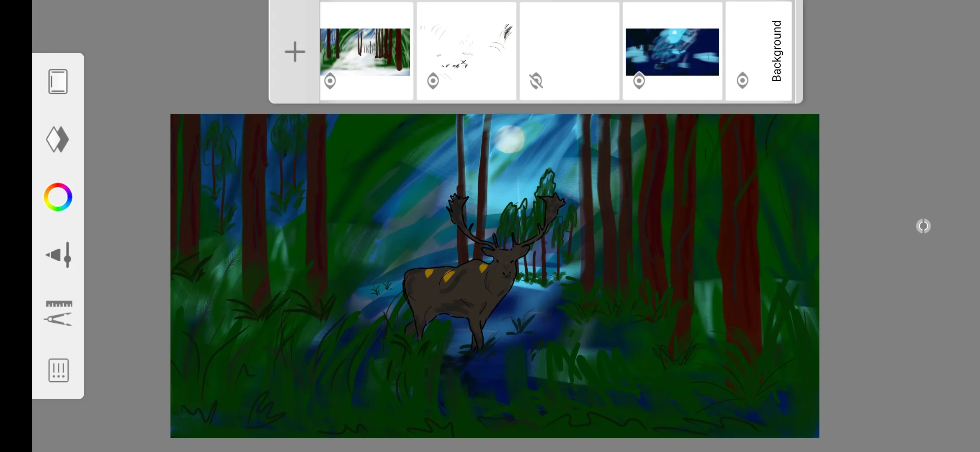Open the gallery/canvas icon in left toolbar
980x452 pixels.
pos(58,82)
